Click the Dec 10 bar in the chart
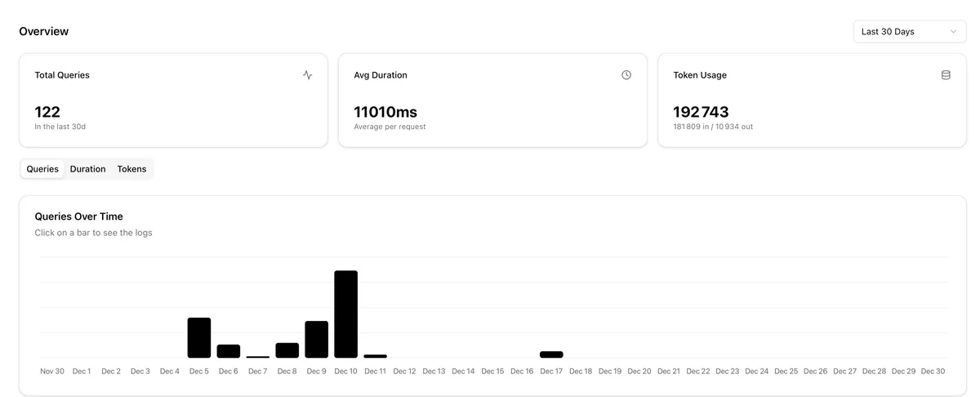The image size is (980, 397). pos(346,314)
